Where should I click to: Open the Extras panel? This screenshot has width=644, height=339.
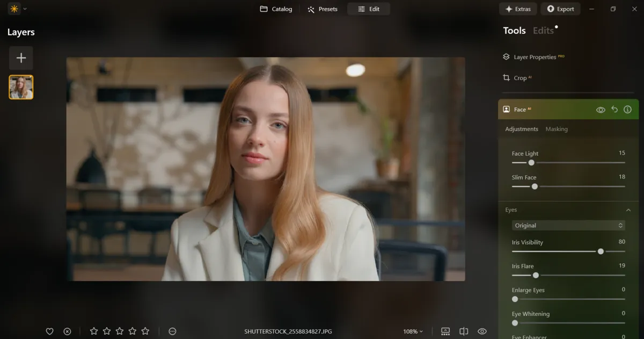518,9
